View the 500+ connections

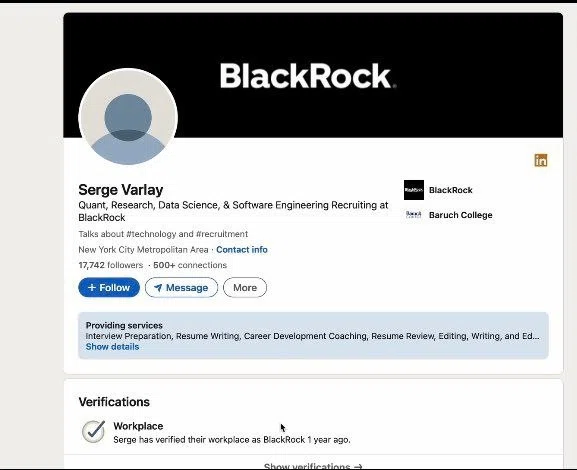190,265
